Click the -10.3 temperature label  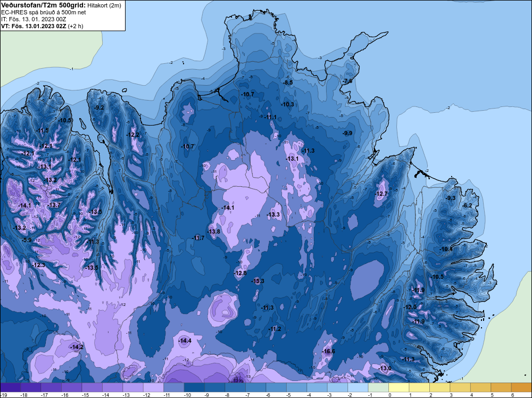[288, 104]
